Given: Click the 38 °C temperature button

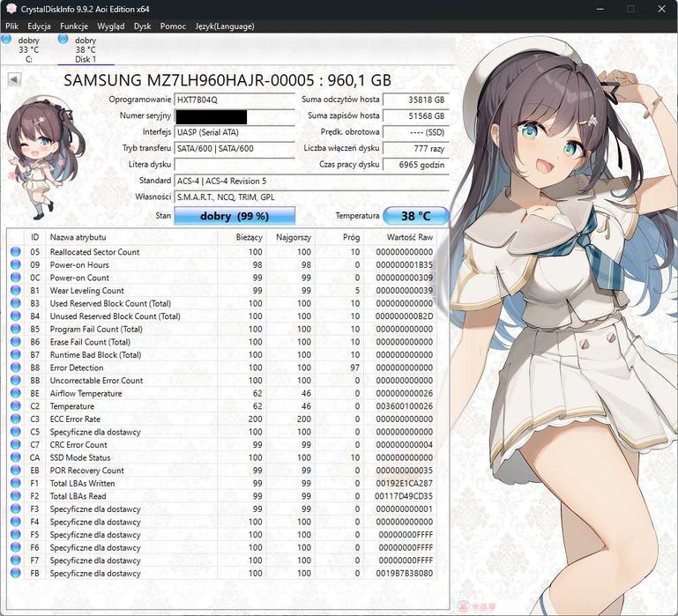Looking at the screenshot, I should [416, 216].
